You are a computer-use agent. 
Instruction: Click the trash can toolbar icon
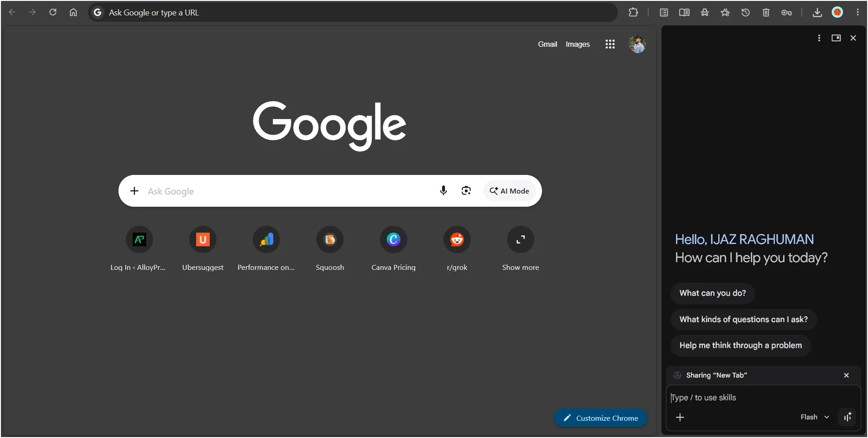coord(766,12)
